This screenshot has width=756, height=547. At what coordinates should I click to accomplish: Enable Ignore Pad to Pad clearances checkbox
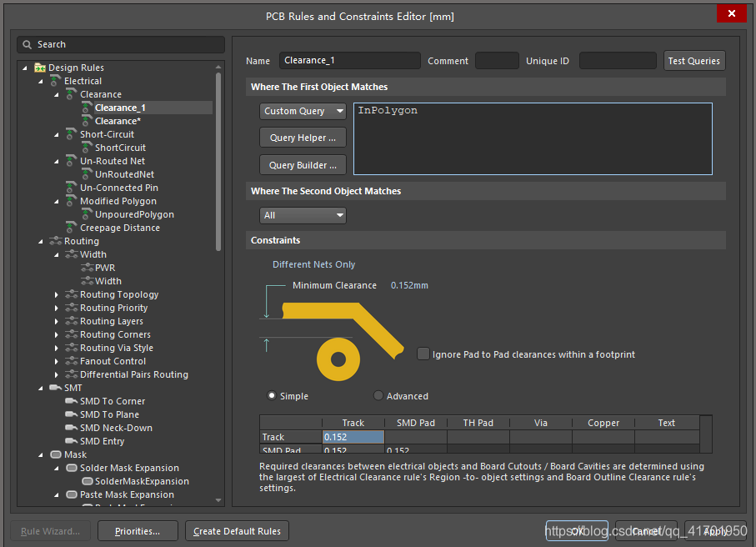click(x=423, y=354)
